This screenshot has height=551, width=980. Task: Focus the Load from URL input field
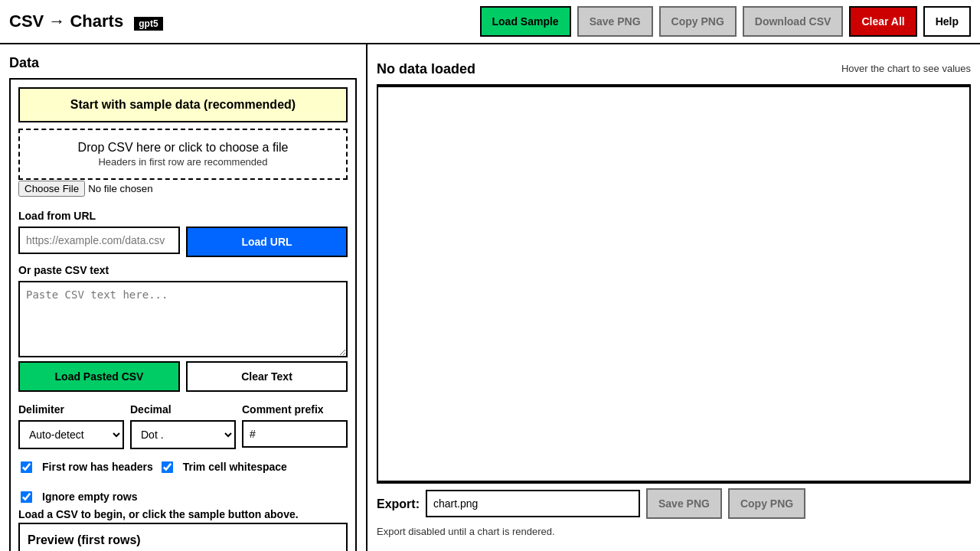click(99, 240)
